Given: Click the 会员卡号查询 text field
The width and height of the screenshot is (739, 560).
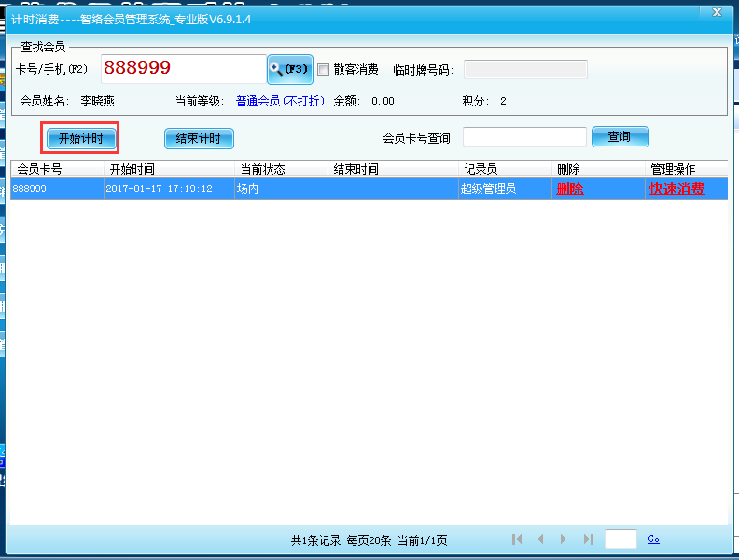Looking at the screenshot, I should [524, 137].
